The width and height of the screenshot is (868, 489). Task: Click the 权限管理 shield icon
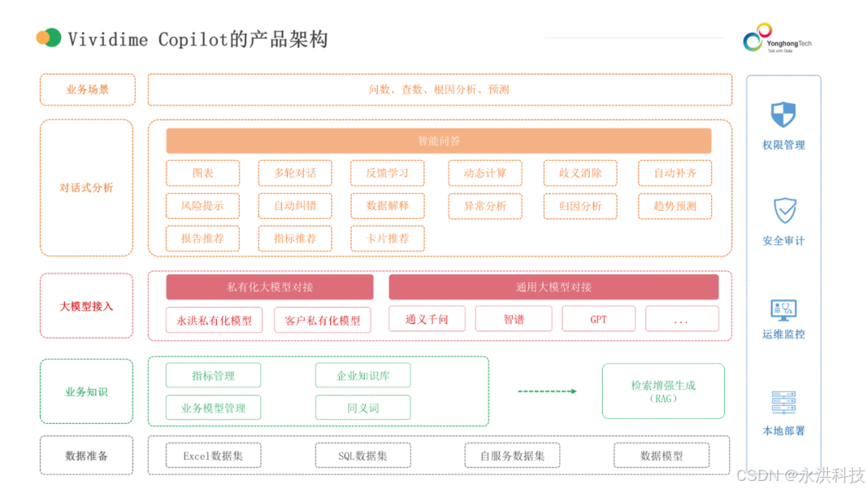pos(784,115)
